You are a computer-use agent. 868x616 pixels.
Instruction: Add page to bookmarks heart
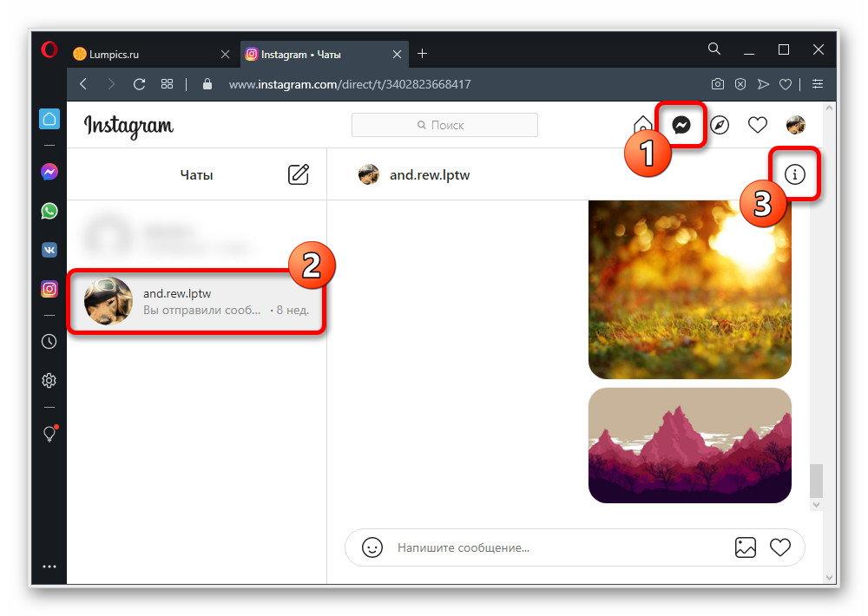coord(786,85)
